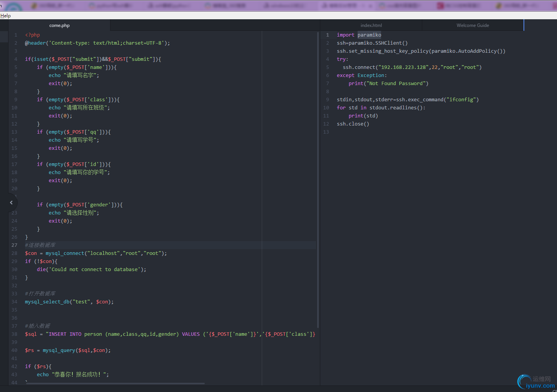Image resolution: width=557 pixels, height=392 pixels.
Task: Place cursor on the @header Content-type line
Action: [x=97, y=43]
